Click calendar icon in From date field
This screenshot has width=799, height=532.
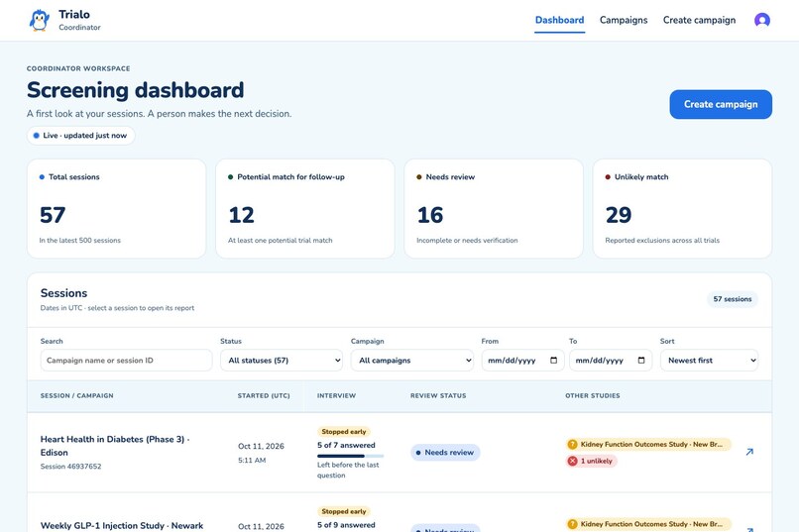click(x=554, y=360)
